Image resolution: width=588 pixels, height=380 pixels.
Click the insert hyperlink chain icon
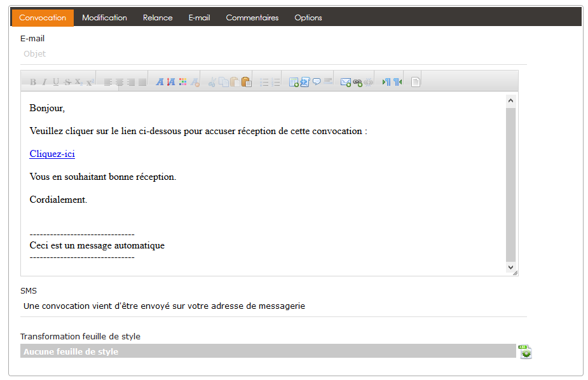(x=357, y=82)
